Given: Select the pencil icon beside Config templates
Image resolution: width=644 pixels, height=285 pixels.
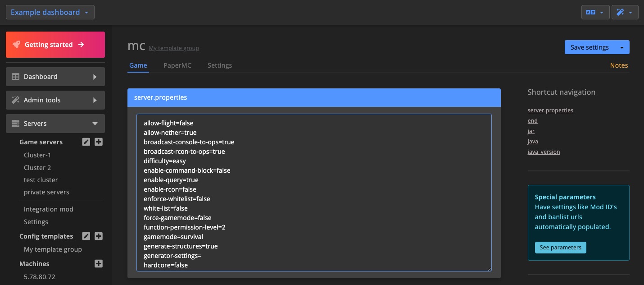Looking at the screenshot, I should [x=86, y=236].
